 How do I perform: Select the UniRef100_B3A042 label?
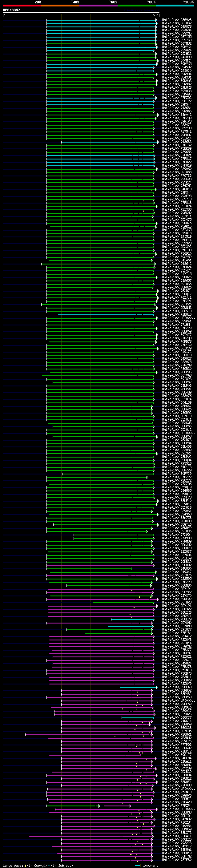pos(177,115)
